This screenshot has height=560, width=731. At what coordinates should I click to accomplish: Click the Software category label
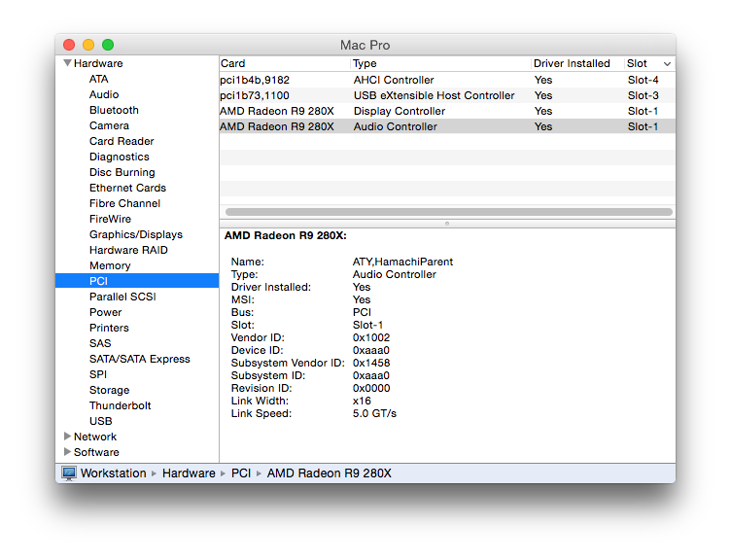pos(96,452)
